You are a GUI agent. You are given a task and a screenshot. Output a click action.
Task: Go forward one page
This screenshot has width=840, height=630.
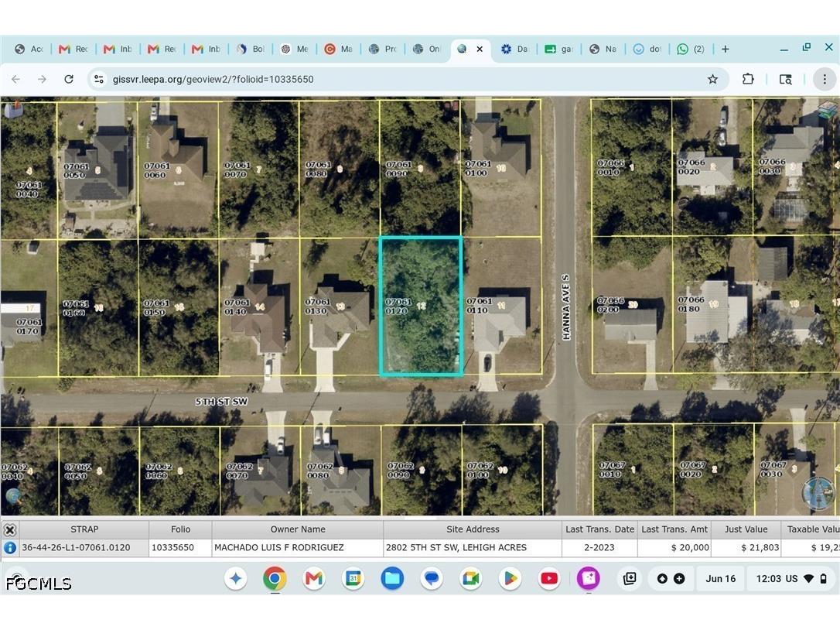coord(42,79)
